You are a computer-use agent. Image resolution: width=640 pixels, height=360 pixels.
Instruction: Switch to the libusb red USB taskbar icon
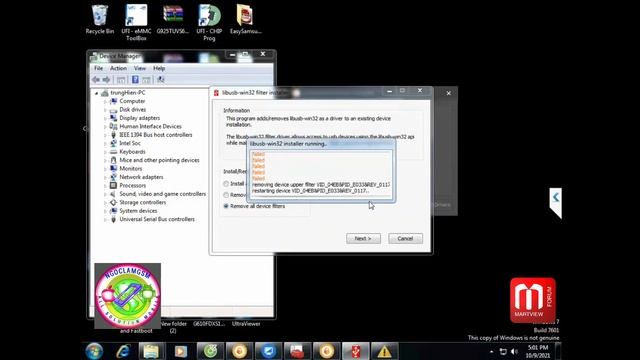coord(356,351)
